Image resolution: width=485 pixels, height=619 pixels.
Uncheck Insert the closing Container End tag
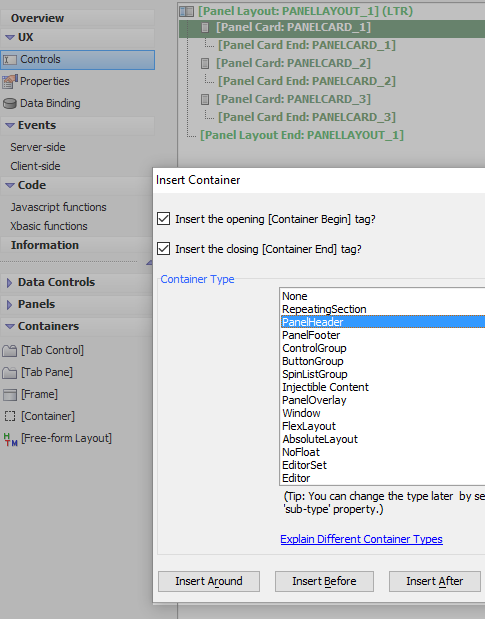[x=163, y=249]
